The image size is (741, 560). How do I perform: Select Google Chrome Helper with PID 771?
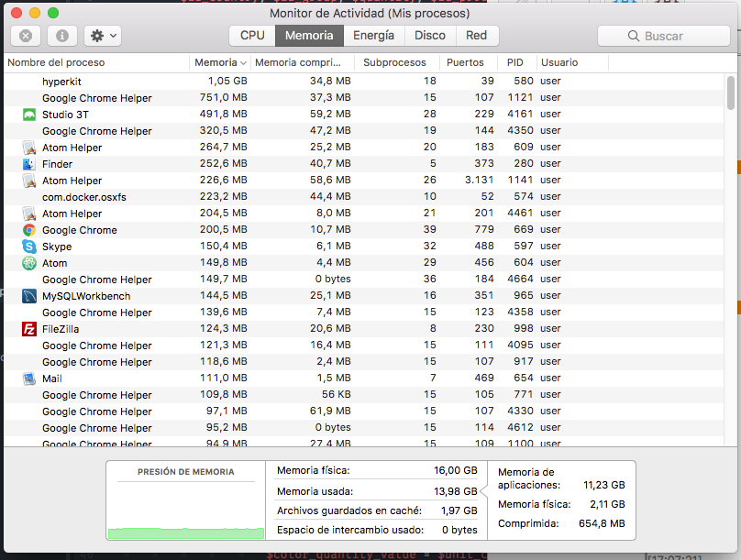coord(364,395)
